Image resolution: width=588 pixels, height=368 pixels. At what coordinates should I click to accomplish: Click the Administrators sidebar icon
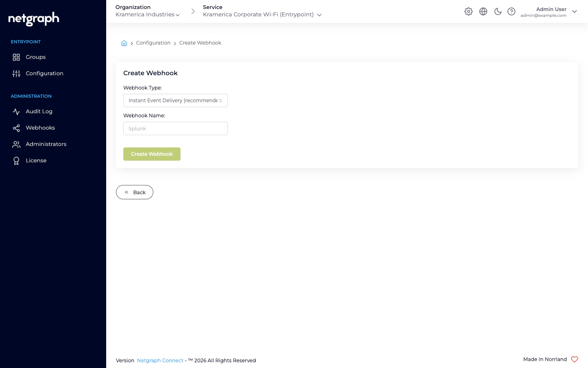(x=16, y=144)
